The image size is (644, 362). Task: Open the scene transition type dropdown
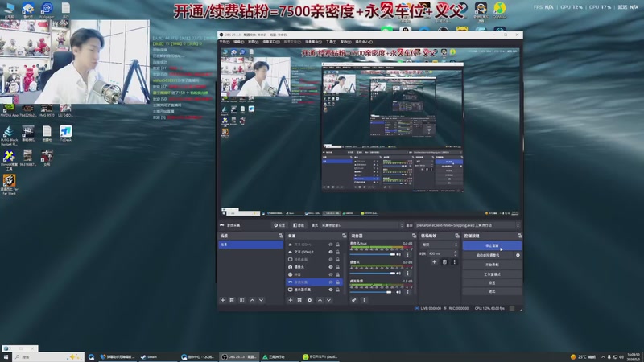(439, 245)
